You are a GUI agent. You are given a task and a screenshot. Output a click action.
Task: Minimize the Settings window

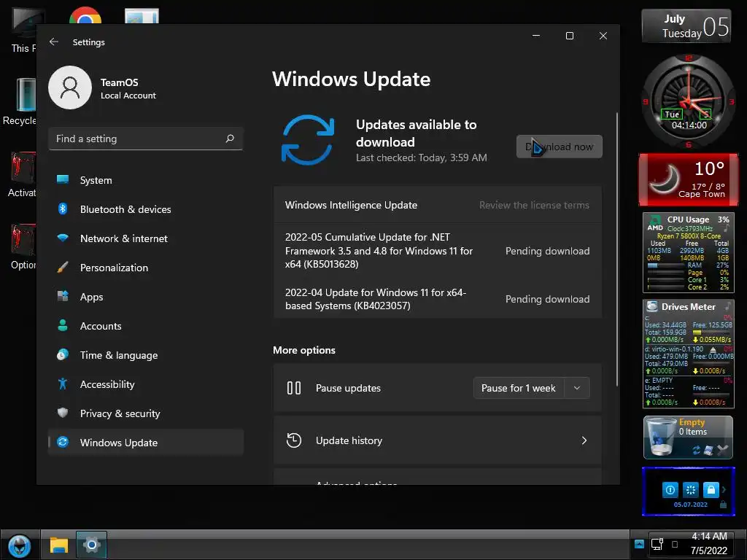(x=536, y=36)
